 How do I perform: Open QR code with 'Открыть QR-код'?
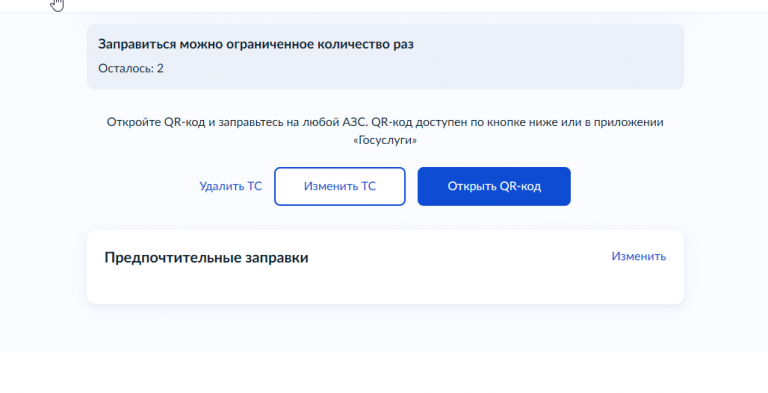[x=494, y=186]
